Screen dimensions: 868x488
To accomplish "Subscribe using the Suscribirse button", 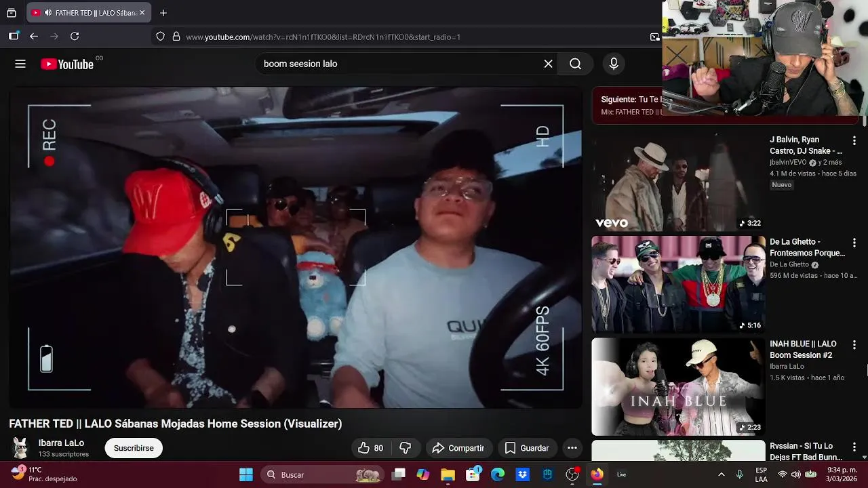I will [134, 448].
